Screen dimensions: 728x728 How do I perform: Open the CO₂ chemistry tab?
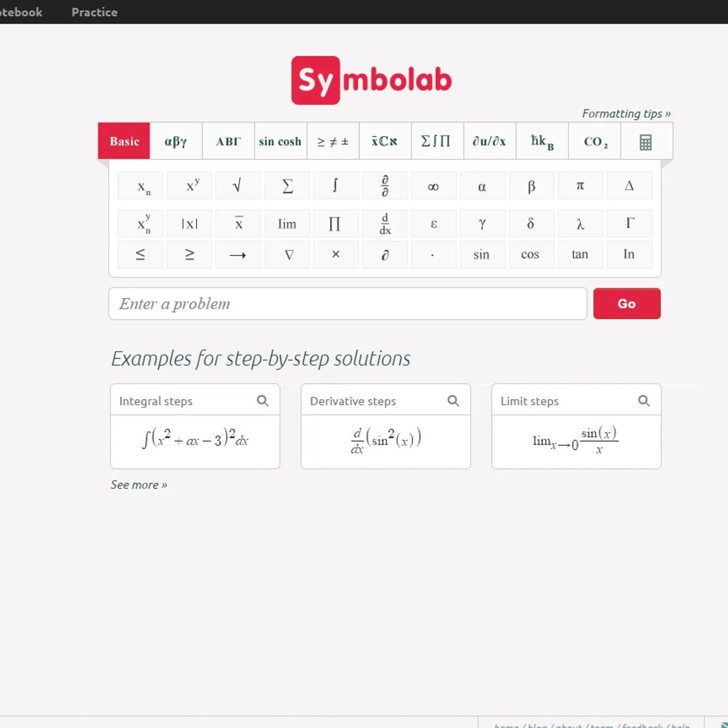click(x=595, y=141)
